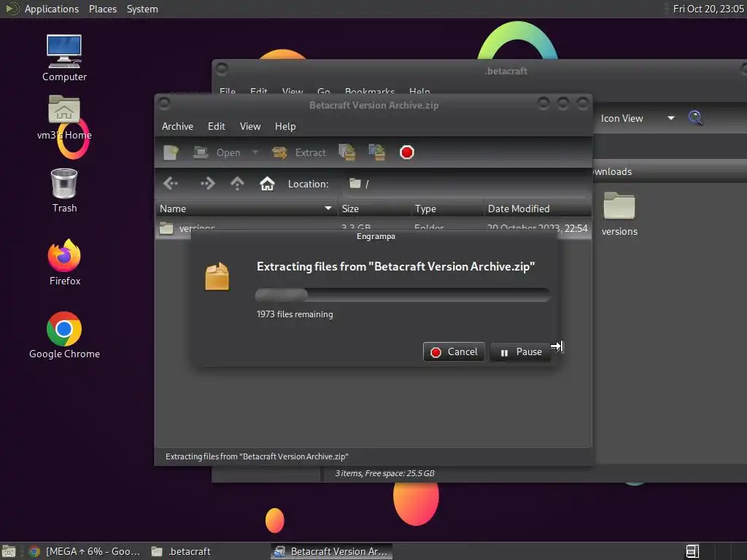Screen dimensions: 747x560
Task: Open the Help menu in Engrampa
Action: click(x=285, y=126)
